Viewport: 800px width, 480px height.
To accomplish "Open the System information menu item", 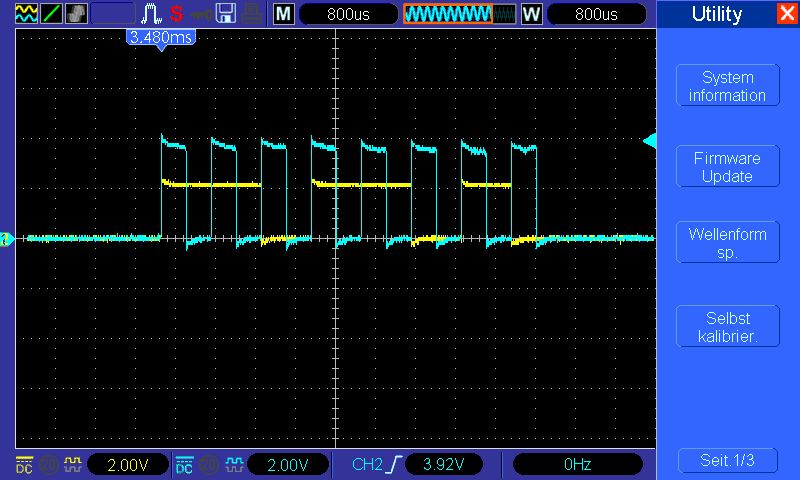I will pos(727,86).
